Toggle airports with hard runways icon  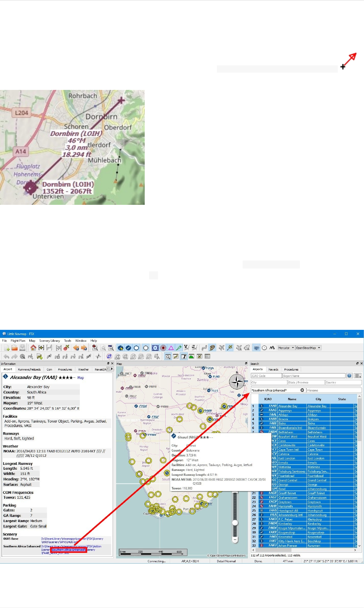(128, 348)
